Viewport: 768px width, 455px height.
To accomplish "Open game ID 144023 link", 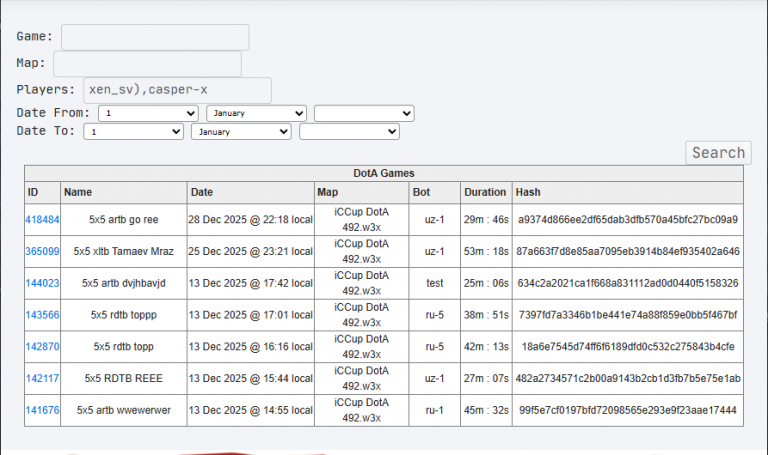I will click(42, 284).
